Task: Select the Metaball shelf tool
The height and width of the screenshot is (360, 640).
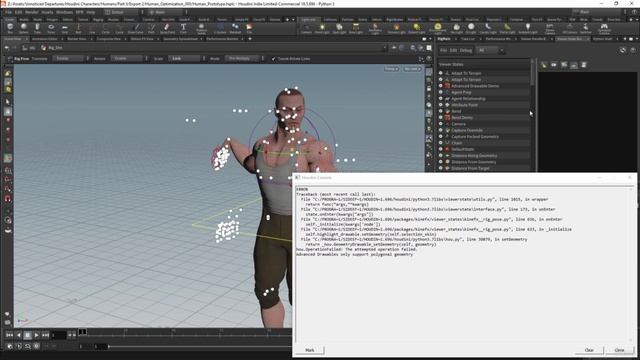Action: click(235, 28)
